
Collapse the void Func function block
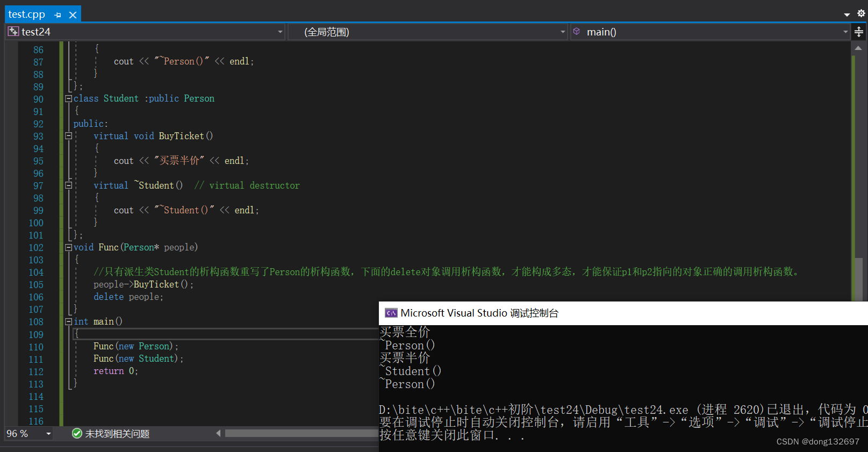tap(68, 247)
